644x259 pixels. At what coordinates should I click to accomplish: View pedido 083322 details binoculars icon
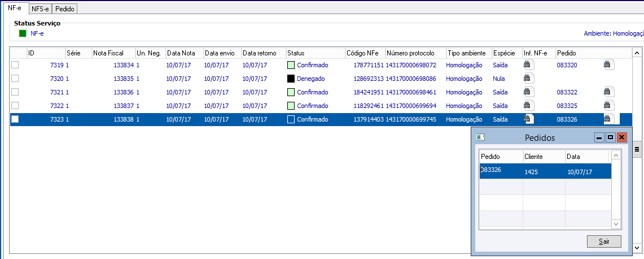[x=608, y=92]
